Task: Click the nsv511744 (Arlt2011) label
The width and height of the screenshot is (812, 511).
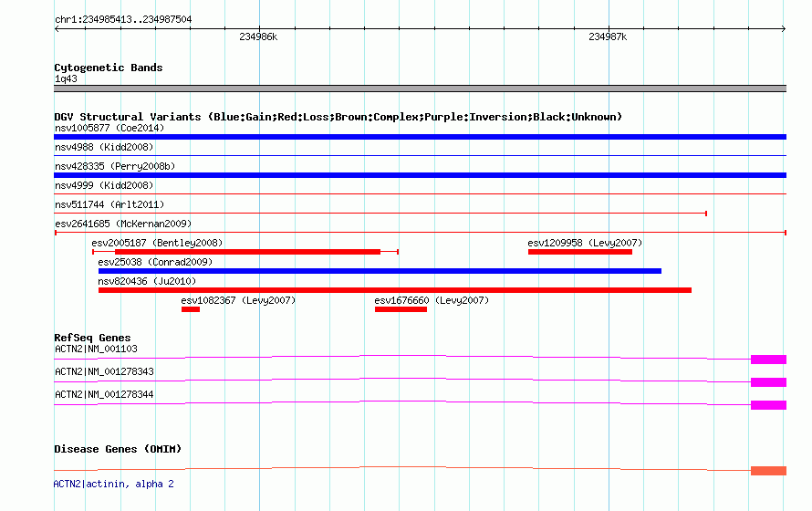Action: pos(109,204)
